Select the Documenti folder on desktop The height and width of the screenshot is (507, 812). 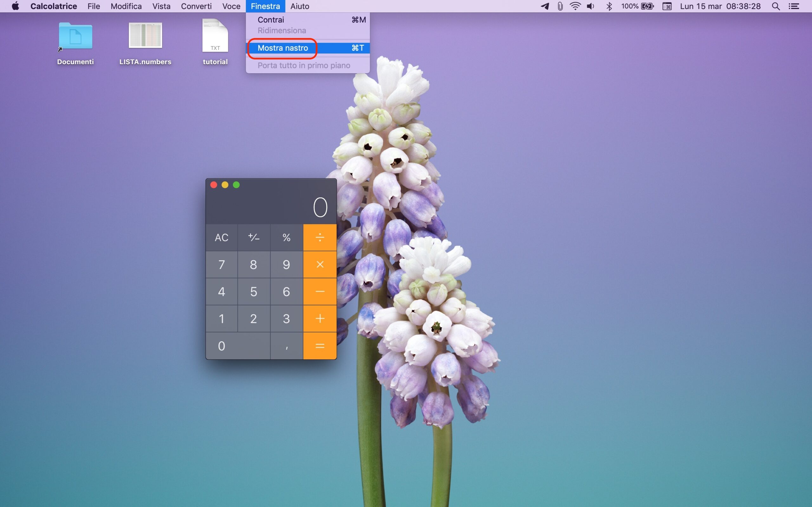point(75,36)
